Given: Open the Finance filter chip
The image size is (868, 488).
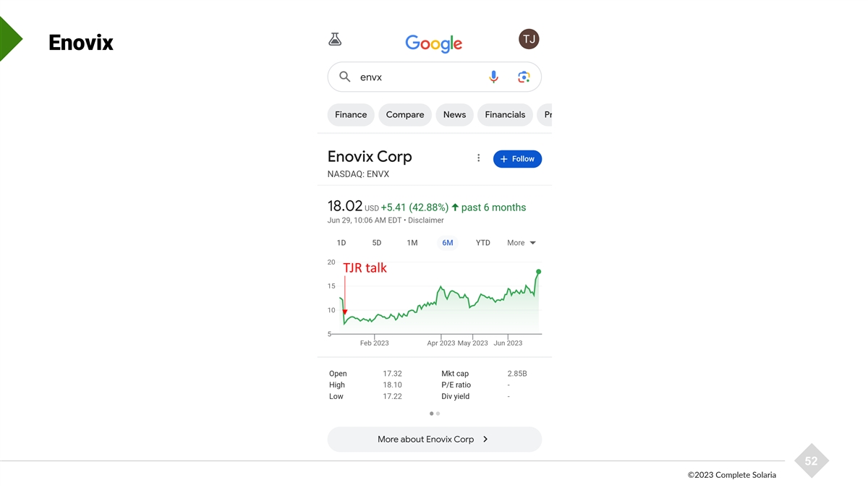Looking at the screenshot, I should pyautogui.click(x=351, y=115).
